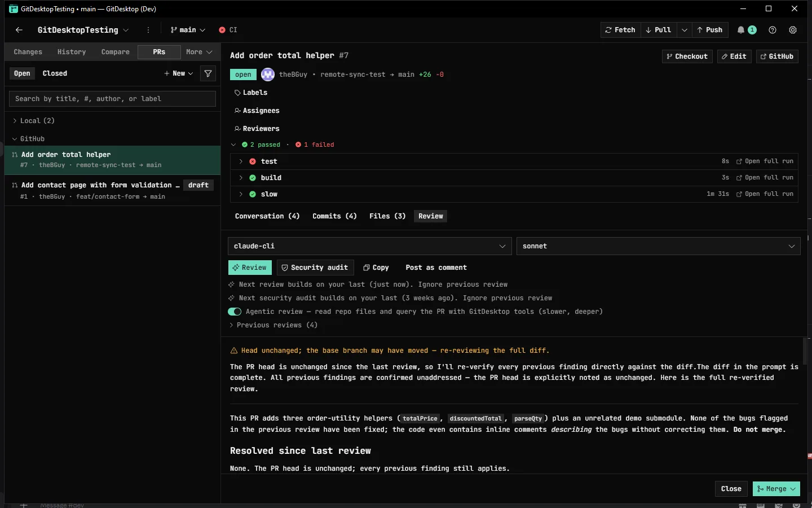
Task: Open the More tabs dropdown
Action: coord(199,52)
